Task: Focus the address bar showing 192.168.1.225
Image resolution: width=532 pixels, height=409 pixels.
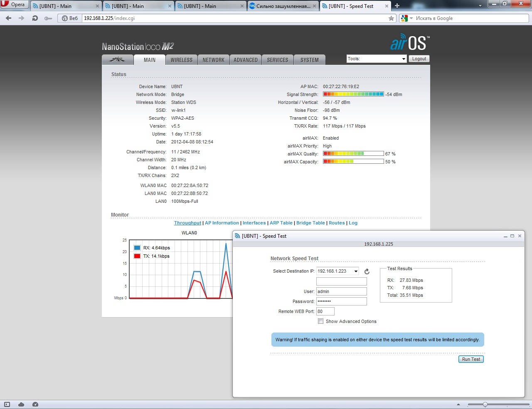Action: pyautogui.click(x=235, y=18)
